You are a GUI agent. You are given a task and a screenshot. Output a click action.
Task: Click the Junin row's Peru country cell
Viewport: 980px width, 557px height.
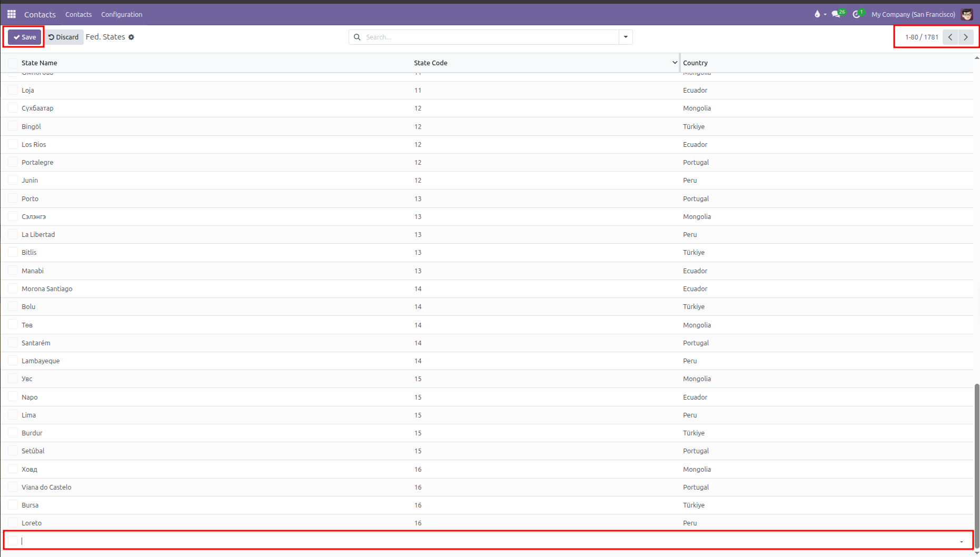[690, 180]
